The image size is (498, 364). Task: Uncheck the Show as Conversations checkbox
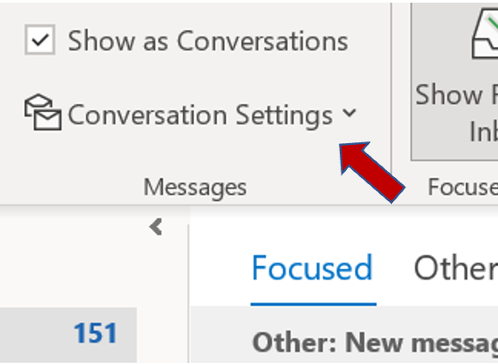tap(40, 40)
